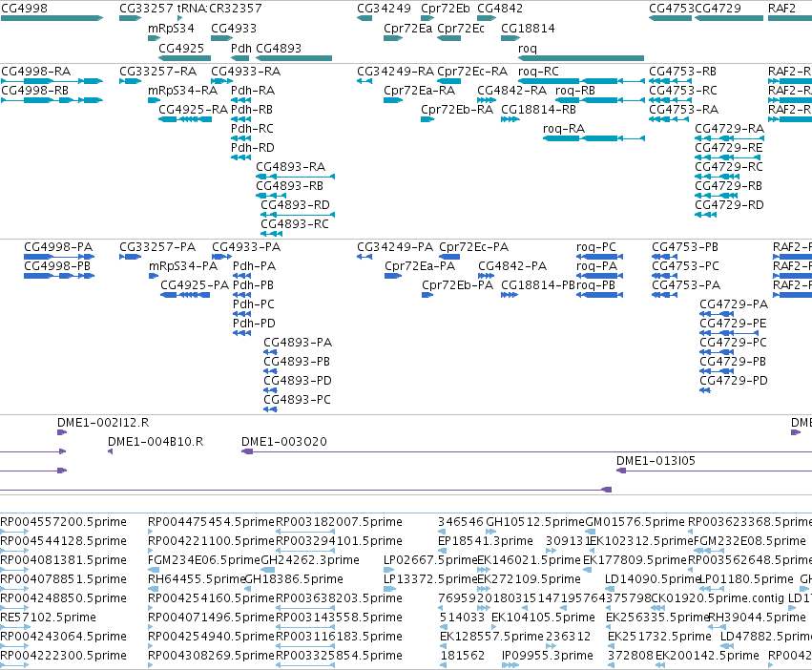Click the DME1-003O20 feature label
The width and height of the screenshot is (812, 670).
(284, 442)
